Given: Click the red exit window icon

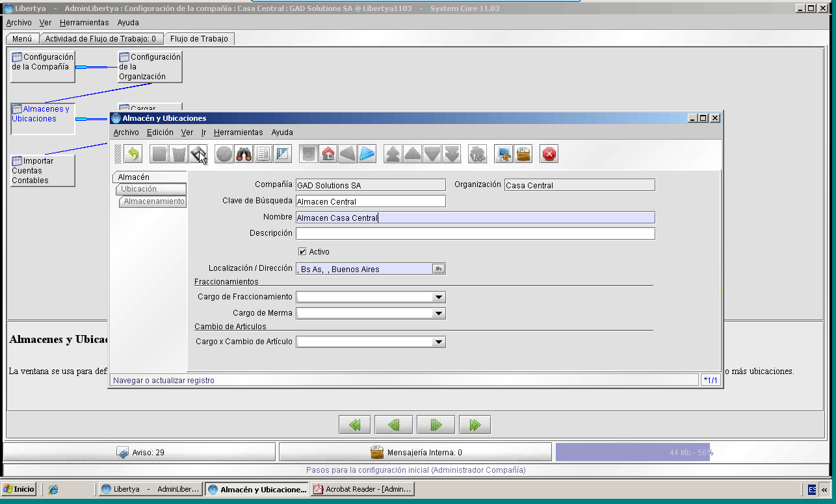Looking at the screenshot, I should [549, 154].
